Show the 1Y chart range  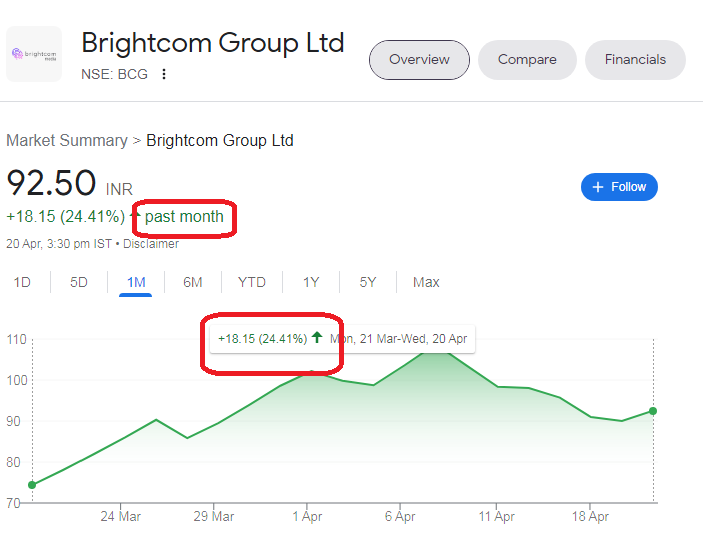coord(311,282)
